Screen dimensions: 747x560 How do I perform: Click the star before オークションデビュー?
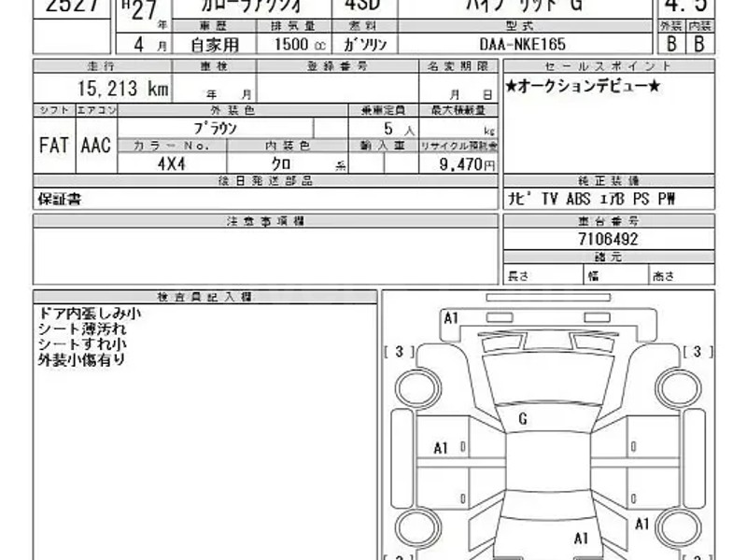tap(512, 86)
